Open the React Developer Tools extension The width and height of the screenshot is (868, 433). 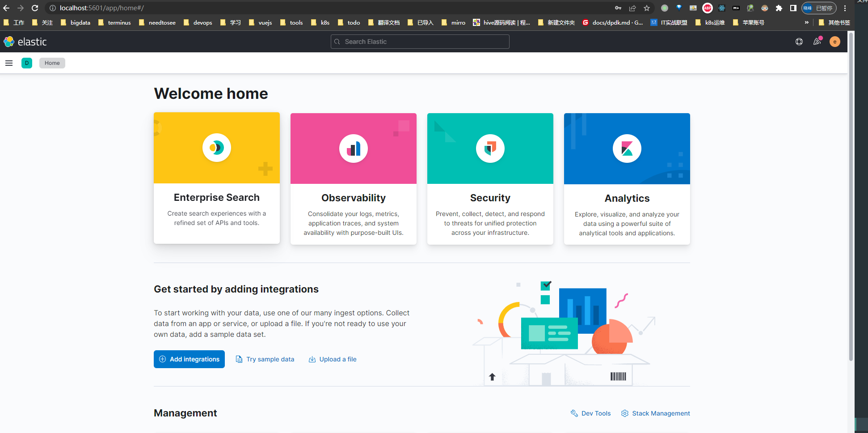(722, 8)
